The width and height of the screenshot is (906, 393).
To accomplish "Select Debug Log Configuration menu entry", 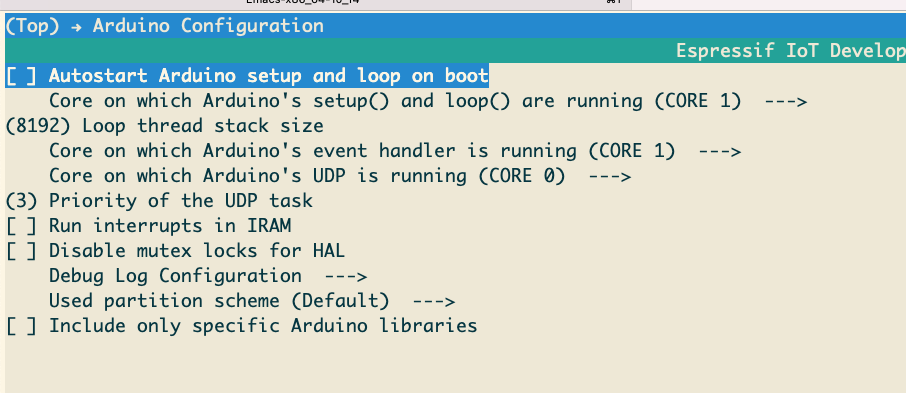I will tap(175, 276).
